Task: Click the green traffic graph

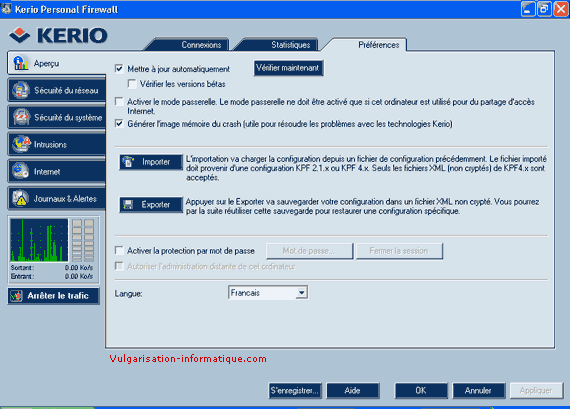Action: point(39,240)
